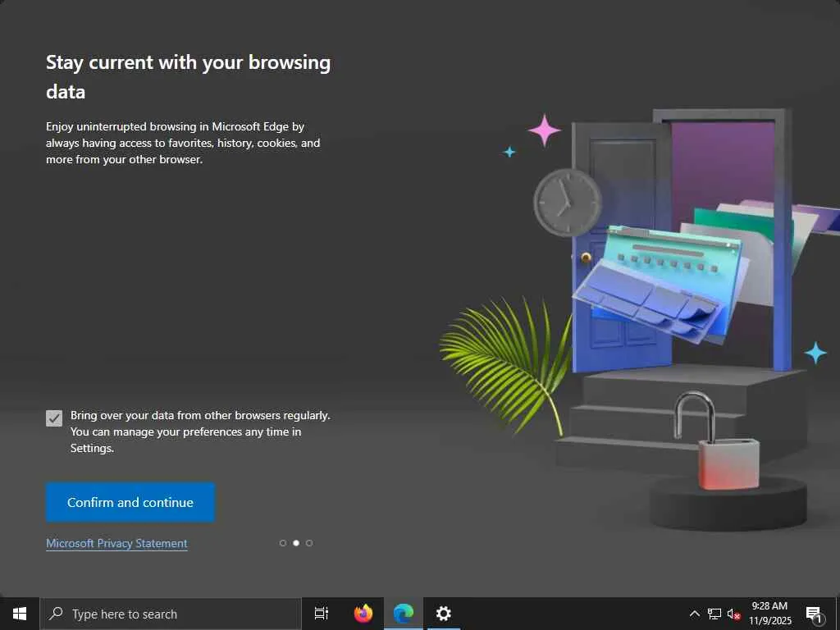This screenshot has width=840, height=630.
Task: Click the 'Stay current with your browsing data' heading
Action: click(188, 76)
